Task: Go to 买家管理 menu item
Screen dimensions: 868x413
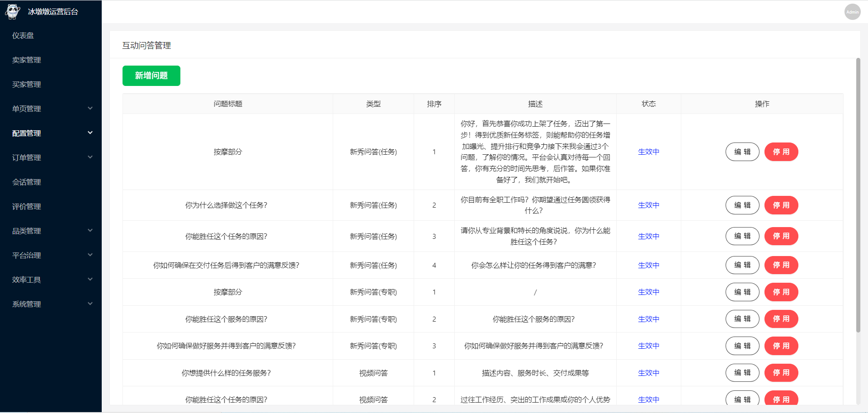Action: click(x=26, y=84)
